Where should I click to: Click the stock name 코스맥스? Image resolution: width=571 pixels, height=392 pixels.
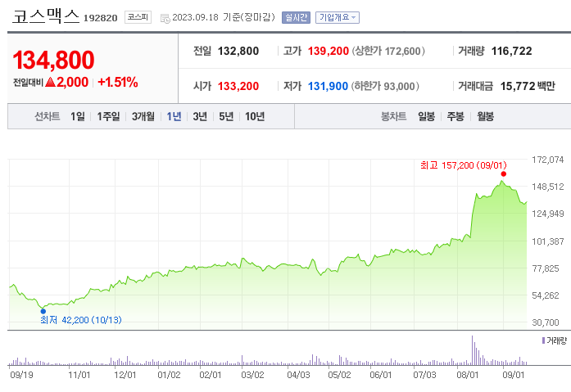pyautogui.click(x=46, y=16)
